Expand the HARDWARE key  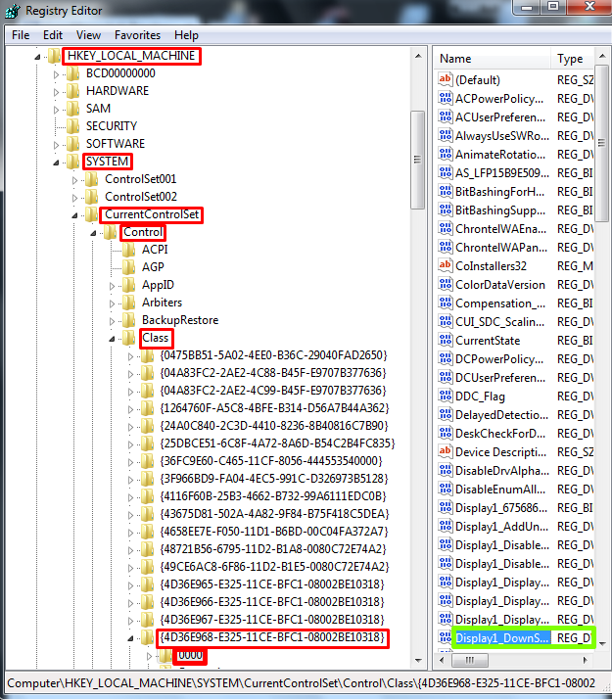click(x=56, y=92)
